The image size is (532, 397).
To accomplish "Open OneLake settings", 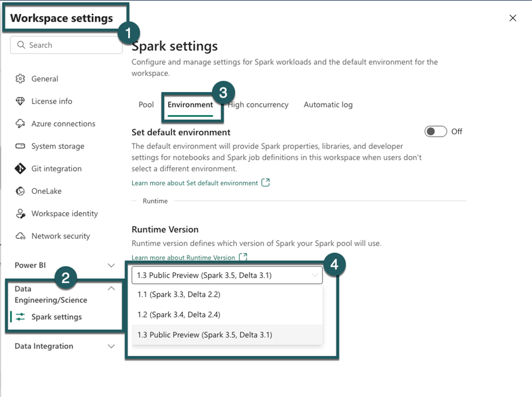I will pos(46,191).
